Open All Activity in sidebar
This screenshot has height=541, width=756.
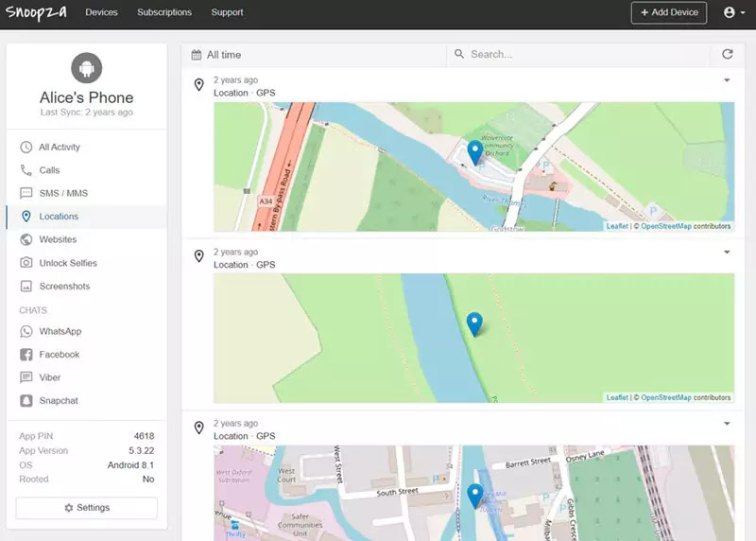(x=87, y=148)
